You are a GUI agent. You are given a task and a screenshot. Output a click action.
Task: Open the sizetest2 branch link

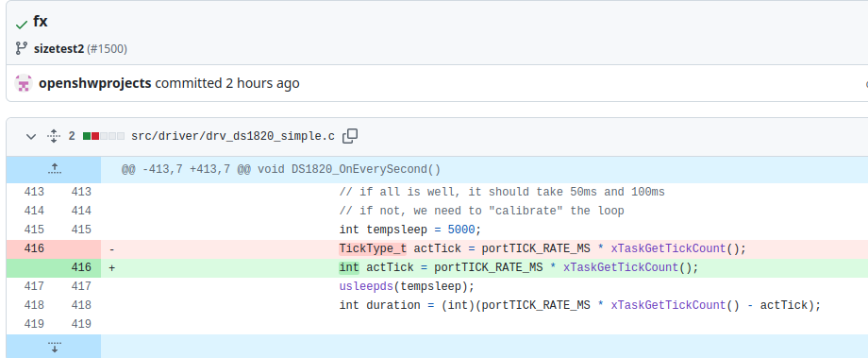[58, 49]
